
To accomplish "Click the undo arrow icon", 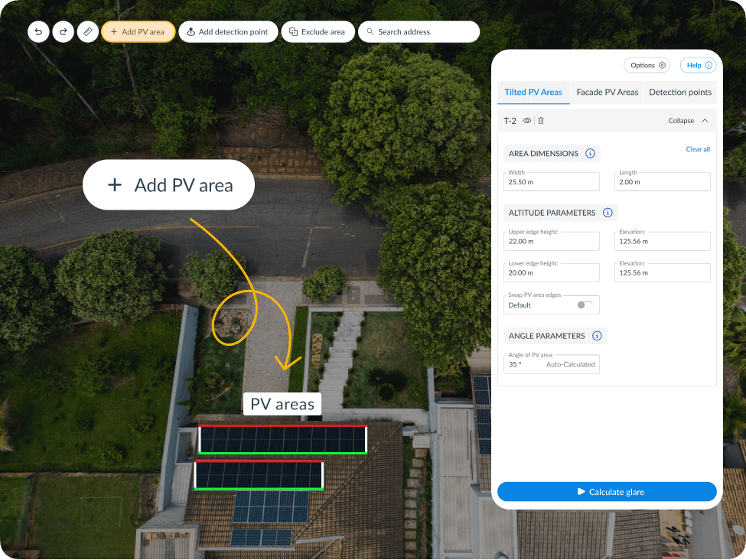I will (38, 32).
